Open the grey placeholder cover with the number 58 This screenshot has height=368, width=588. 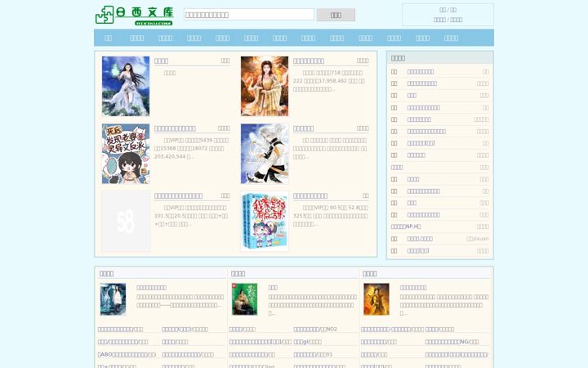pyautogui.click(x=126, y=221)
